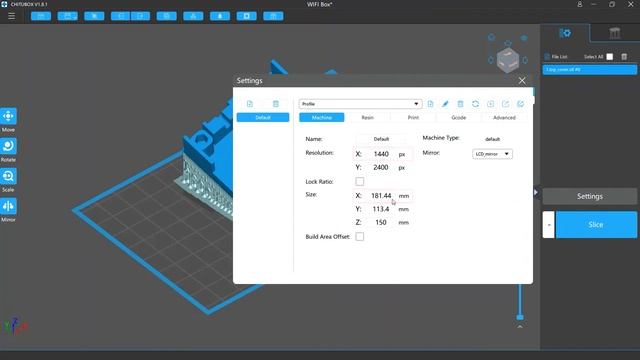This screenshot has width=640, height=360.
Task: Delete profile using the trash icon
Action: coord(460,104)
